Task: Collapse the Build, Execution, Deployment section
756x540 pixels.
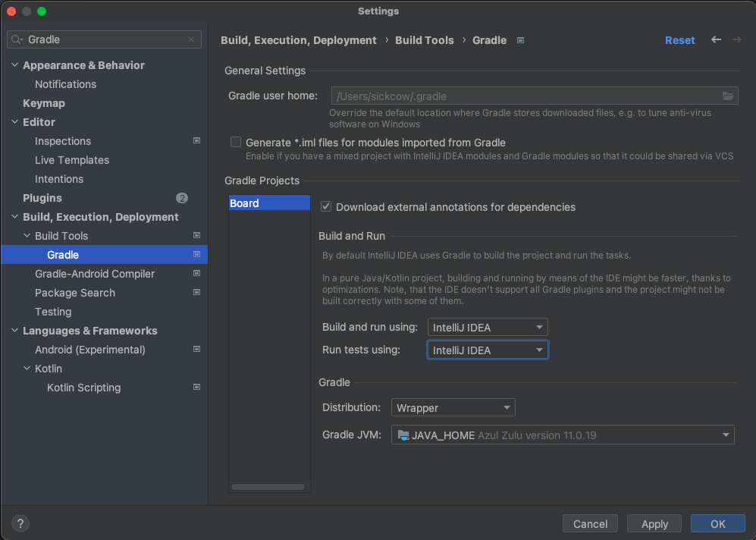Action: (14, 216)
